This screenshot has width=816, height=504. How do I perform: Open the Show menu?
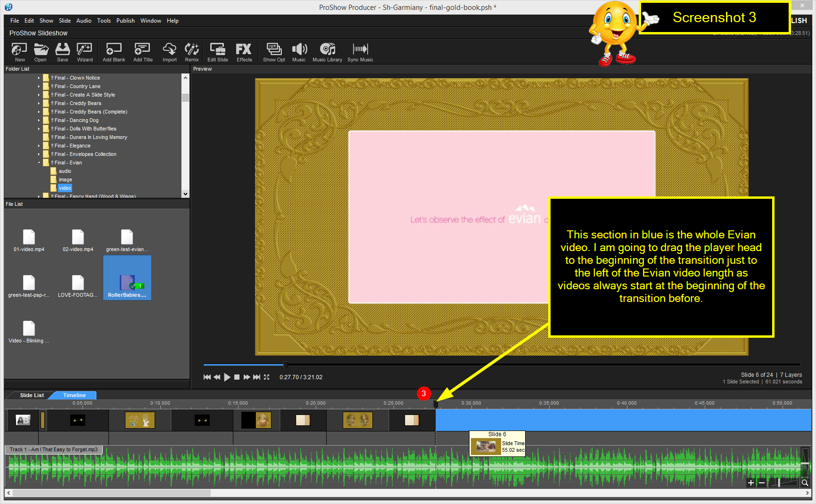point(46,21)
